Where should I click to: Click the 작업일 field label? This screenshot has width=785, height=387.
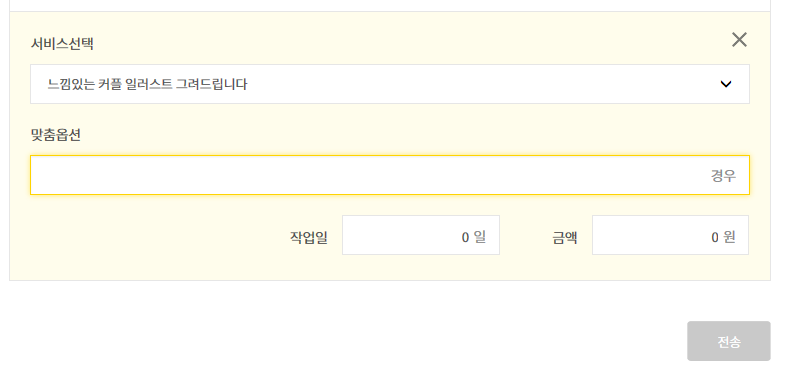tap(309, 237)
